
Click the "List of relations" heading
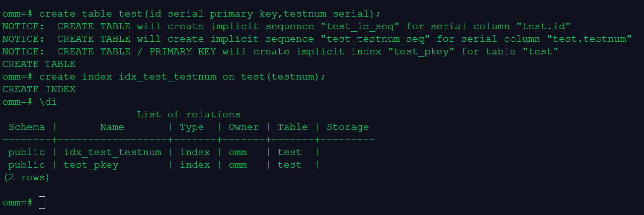coord(189,114)
